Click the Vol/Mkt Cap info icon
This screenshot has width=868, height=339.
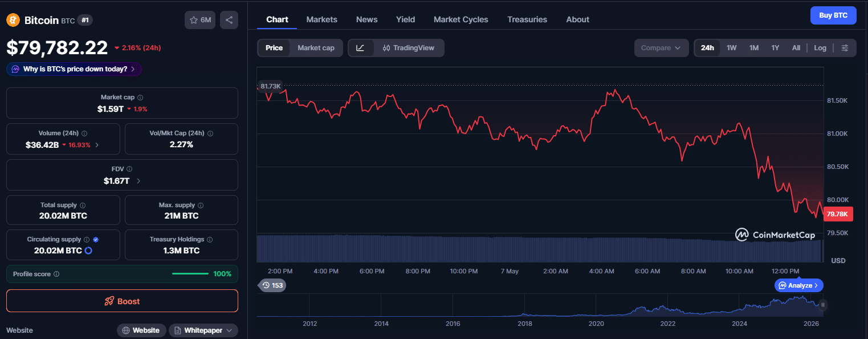(210, 133)
